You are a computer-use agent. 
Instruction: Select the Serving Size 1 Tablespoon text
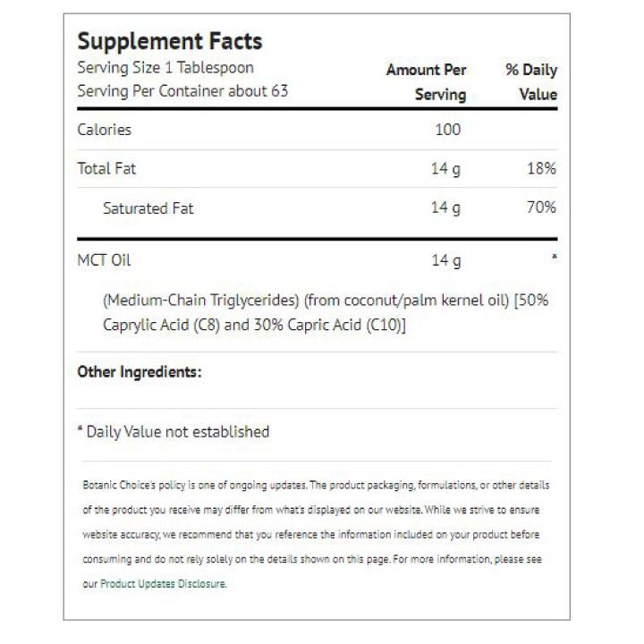tap(165, 68)
